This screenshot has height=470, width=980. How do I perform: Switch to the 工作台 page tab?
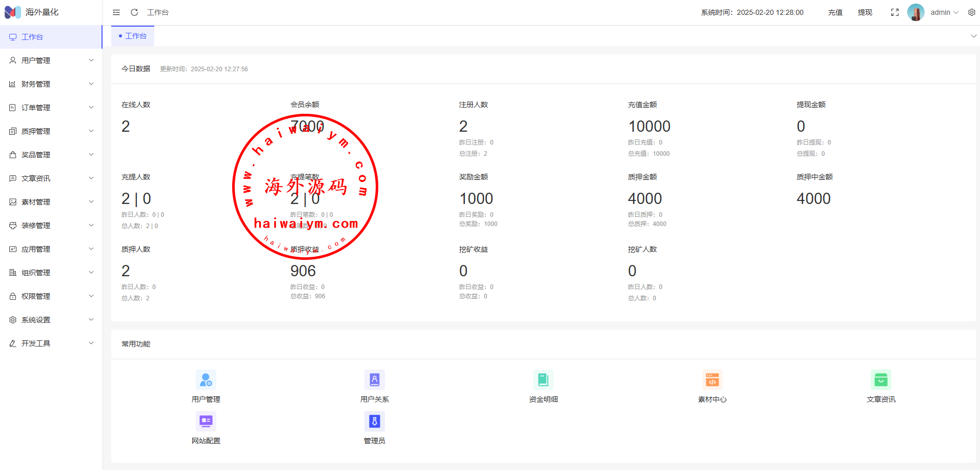[x=133, y=36]
